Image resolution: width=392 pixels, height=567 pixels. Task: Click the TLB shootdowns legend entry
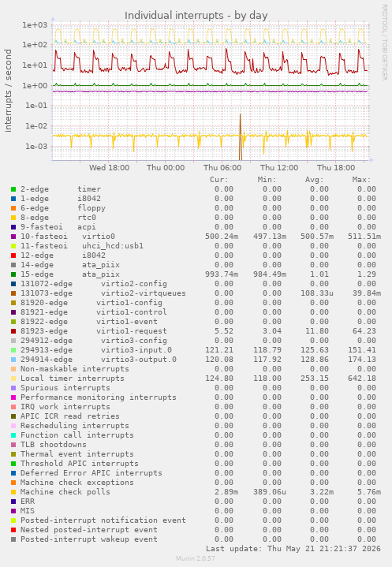coord(54,445)
